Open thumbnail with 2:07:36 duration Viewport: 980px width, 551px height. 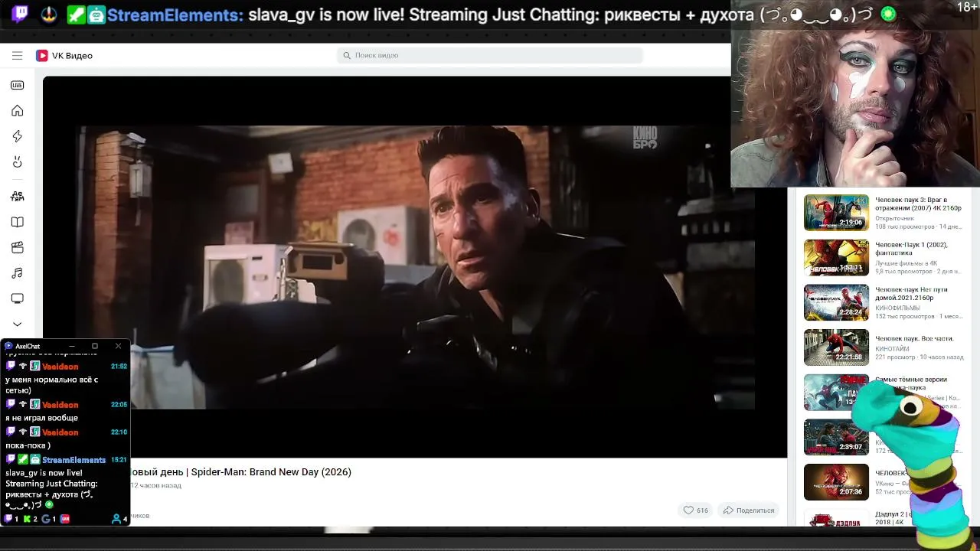pyautogui.click(x=836, y=482)
